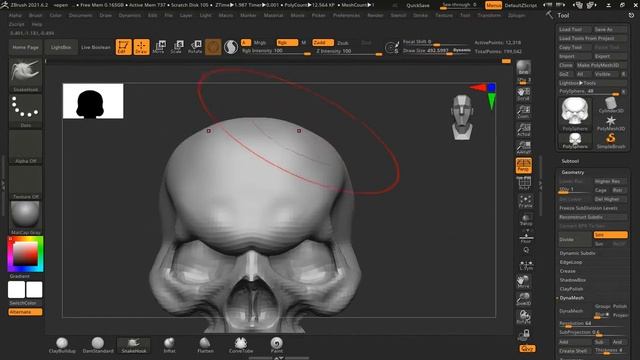Click the Frame mesh icon
Image resolution: width=640 pixels, height=360 pixels.
(525, 202)
